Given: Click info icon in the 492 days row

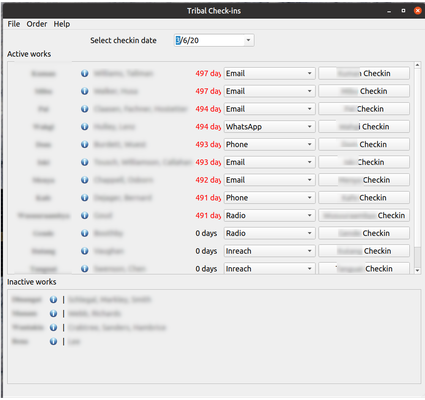Looking at the screenshot, I should [x=85, y=180].
